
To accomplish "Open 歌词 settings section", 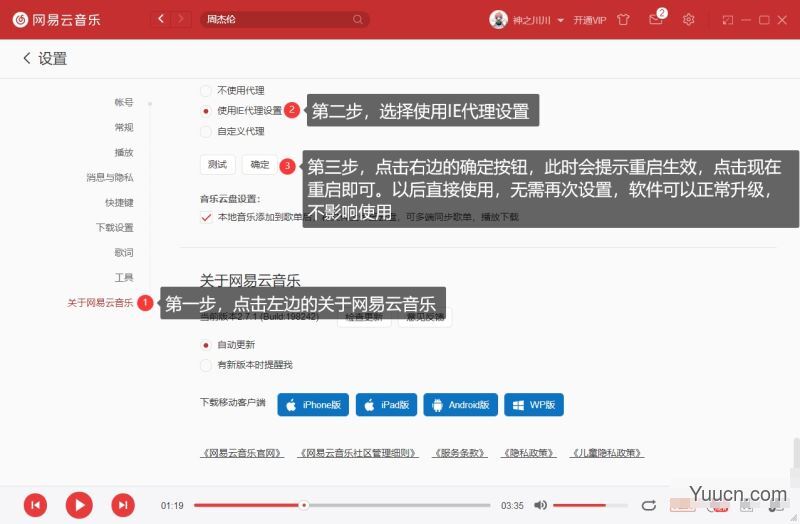I will 123,252.
